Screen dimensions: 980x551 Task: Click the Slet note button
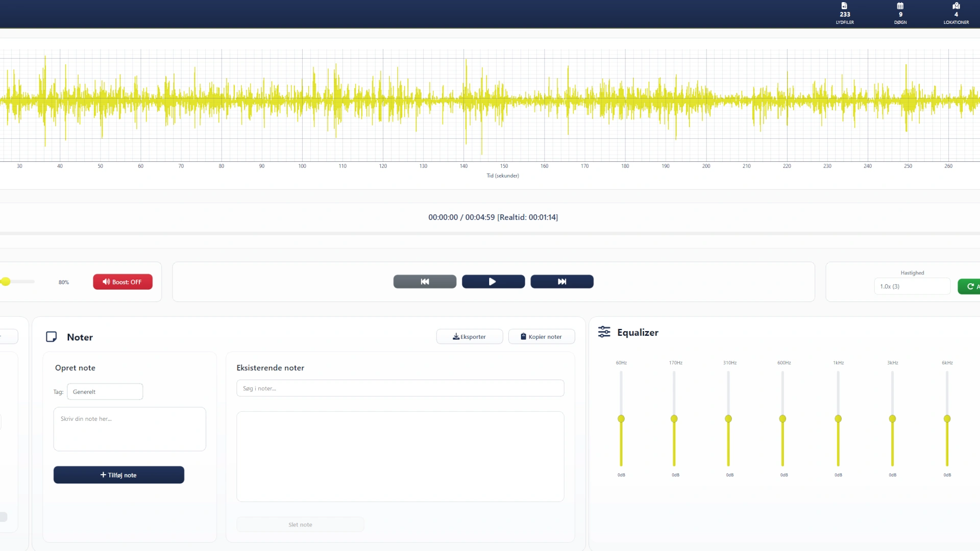300,524
